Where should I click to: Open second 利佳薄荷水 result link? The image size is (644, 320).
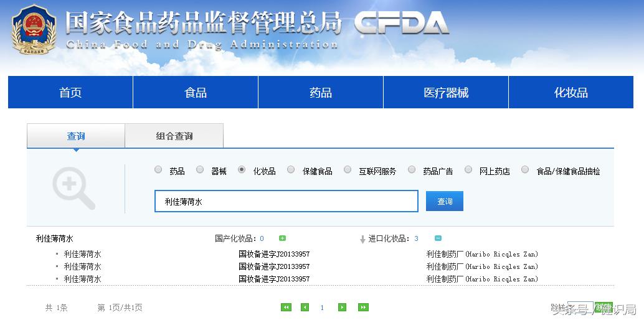(x=83, y=266)
